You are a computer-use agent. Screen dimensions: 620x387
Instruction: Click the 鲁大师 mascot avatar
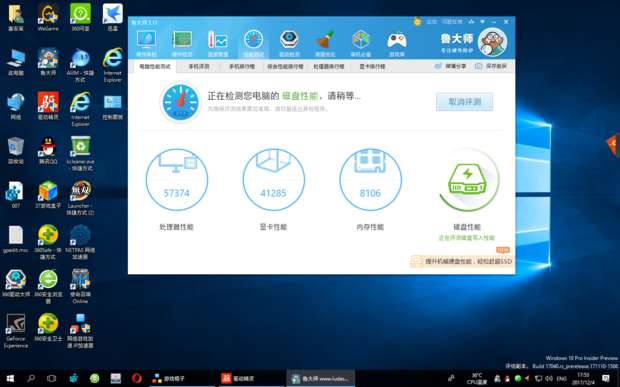tap(492, 43)
